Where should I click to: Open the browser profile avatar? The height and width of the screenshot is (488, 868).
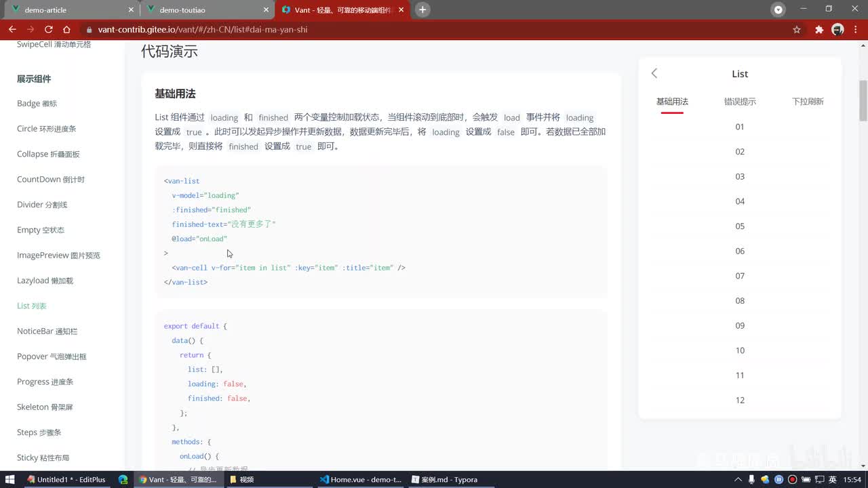coord(837,29)
